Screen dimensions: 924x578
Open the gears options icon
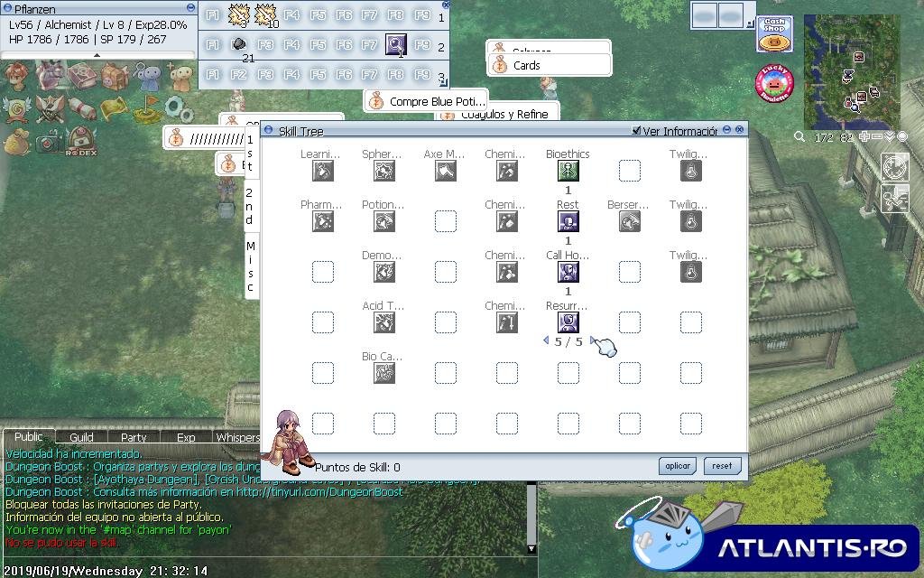(180, 108)
